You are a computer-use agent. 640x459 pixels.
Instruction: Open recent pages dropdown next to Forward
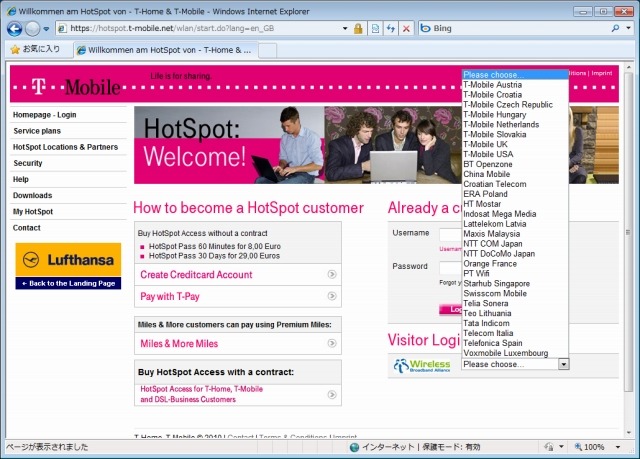point(46,29)
